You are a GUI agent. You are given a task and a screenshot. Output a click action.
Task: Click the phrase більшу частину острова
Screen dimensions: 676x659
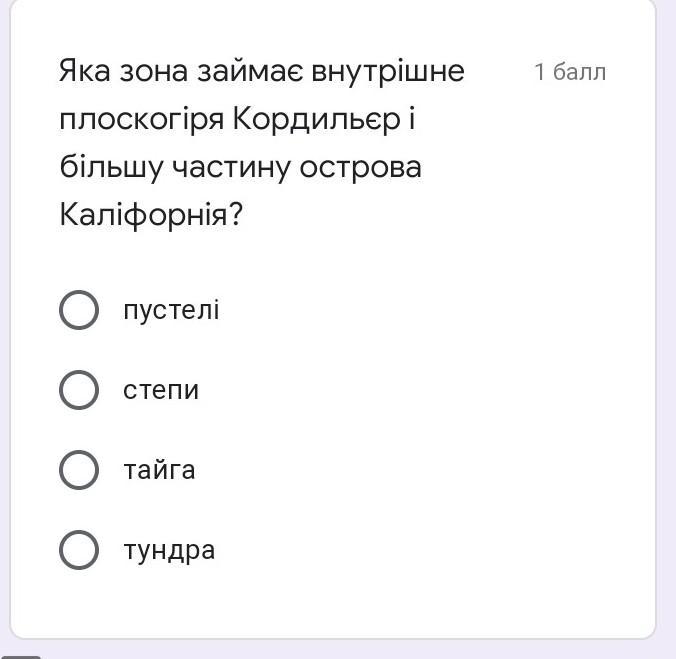tap(241, 167)
